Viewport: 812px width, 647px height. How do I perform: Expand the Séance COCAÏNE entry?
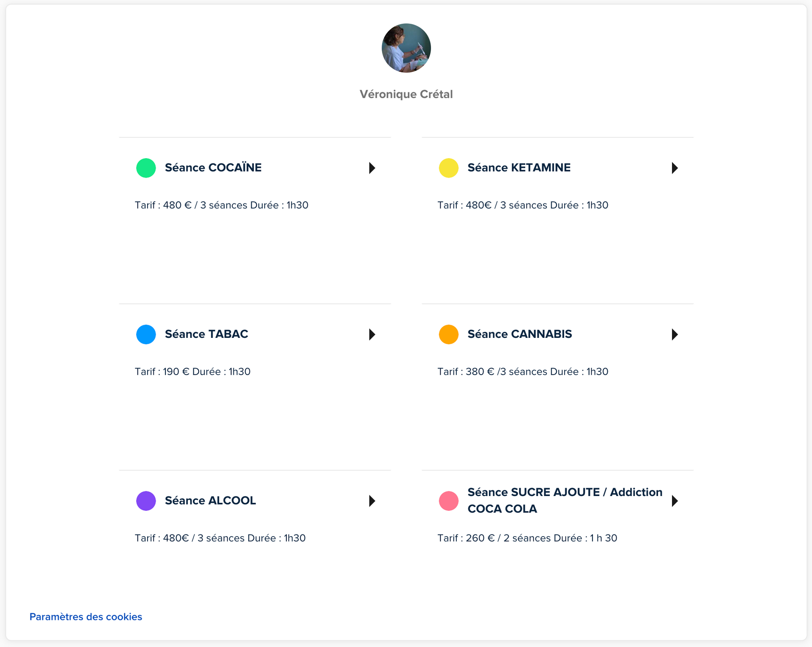372,168
